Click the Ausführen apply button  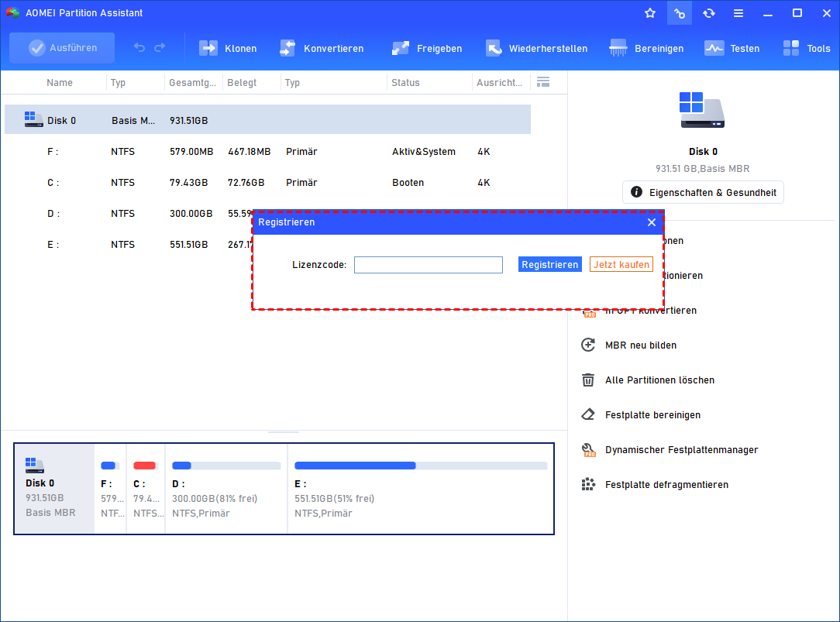[x=62, y=48]
